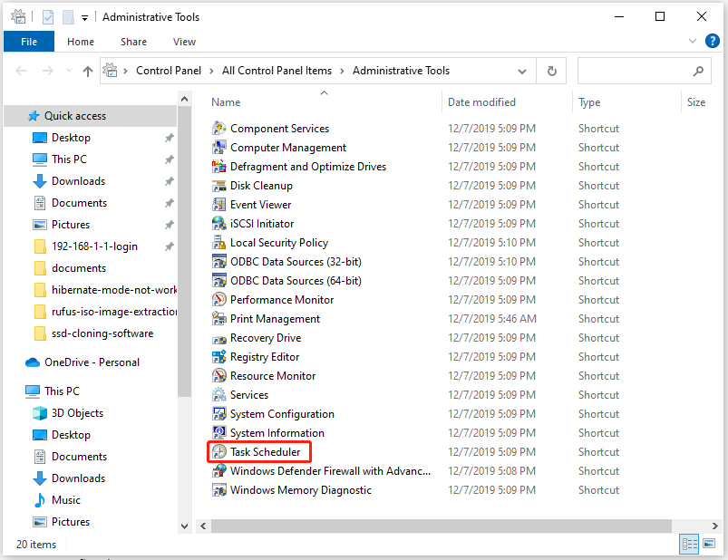Open the Computer Management icon
The height and width of the screenshot is (560, 728).
(218, 148)
